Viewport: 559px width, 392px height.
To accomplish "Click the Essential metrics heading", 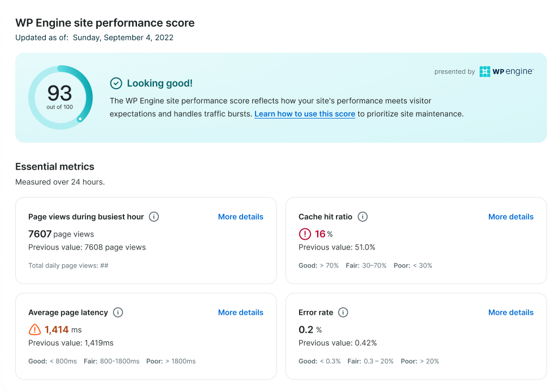I will (x=55, y=167).
